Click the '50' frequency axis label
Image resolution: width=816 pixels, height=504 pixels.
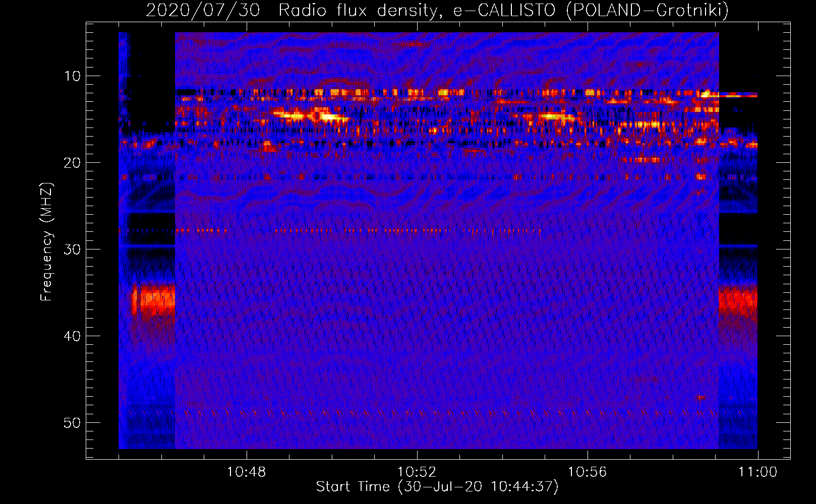[x=73, y=423]
